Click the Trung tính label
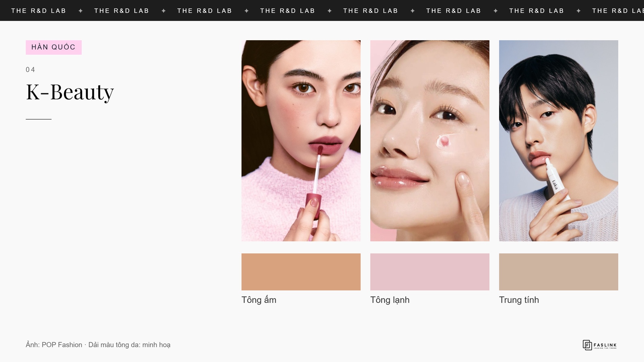 519,300
